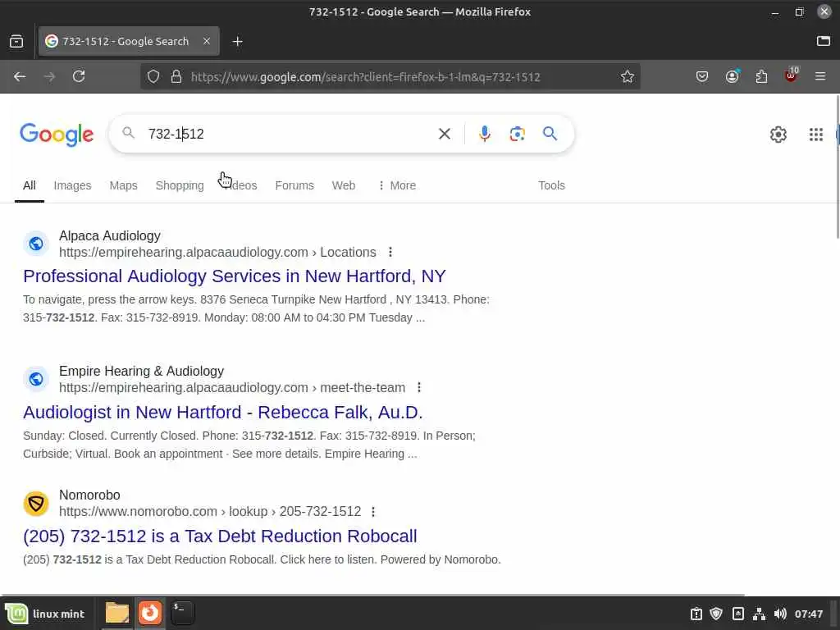The width and height of the screenshot is (840, 630).
Task: Click the network tray icon
Action: point(759,614)
